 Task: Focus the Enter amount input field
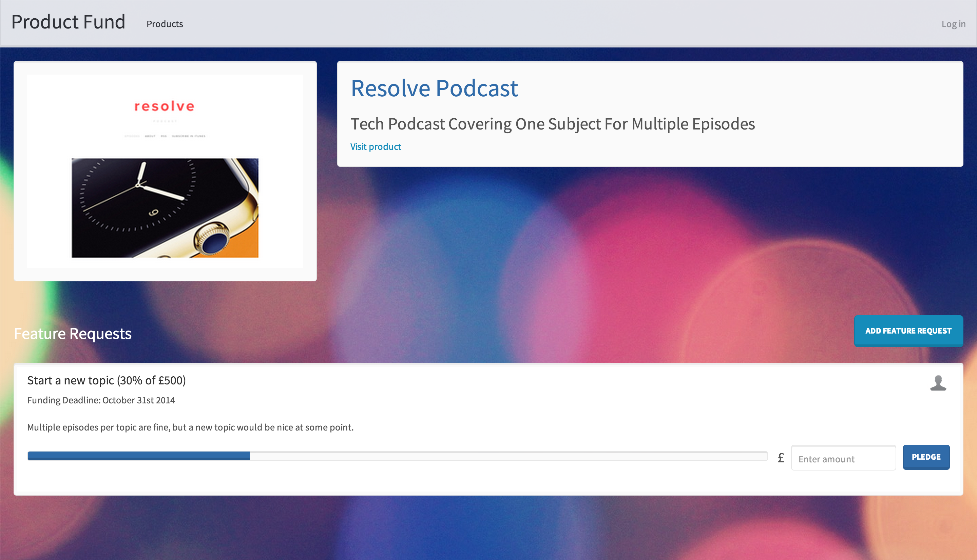pyautogui.click(x=843, y=458)
